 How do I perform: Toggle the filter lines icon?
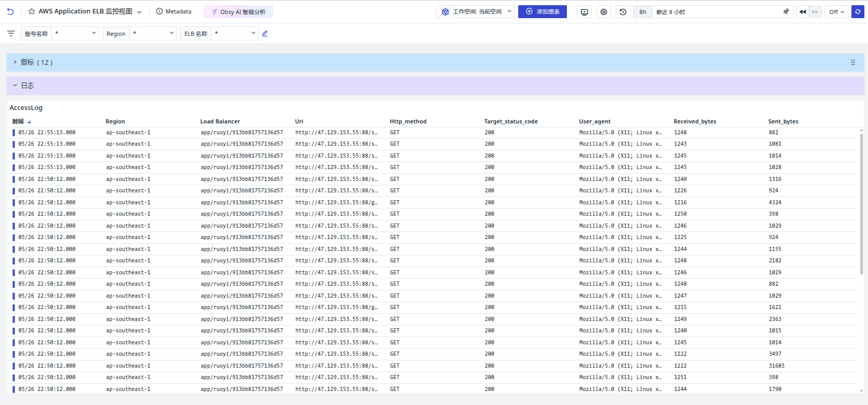click(11, 34)
